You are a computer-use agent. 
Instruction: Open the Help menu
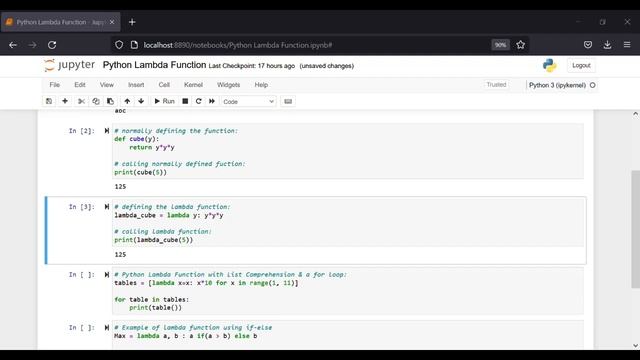[x=261, y=85]
